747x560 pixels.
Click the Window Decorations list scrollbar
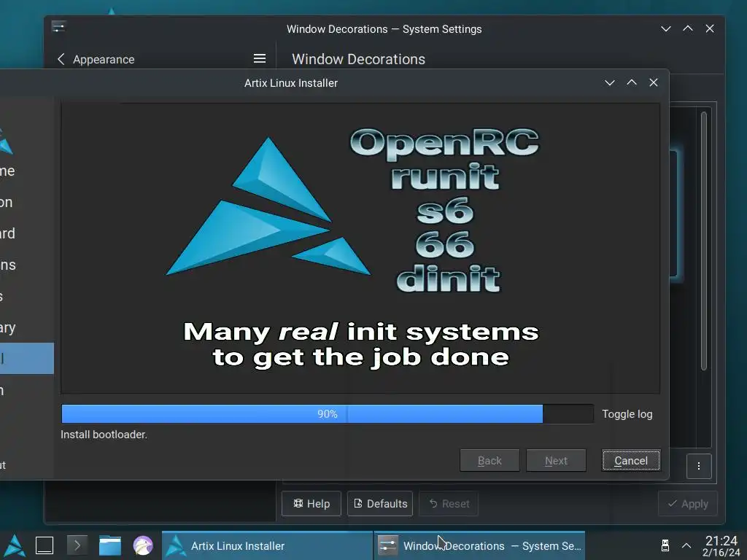coord(704,241)
